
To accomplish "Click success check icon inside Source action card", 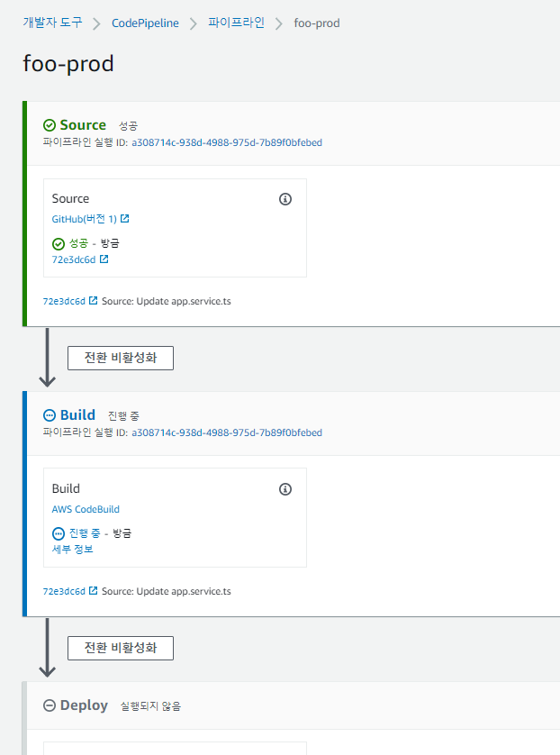I will tap(59, 243).
